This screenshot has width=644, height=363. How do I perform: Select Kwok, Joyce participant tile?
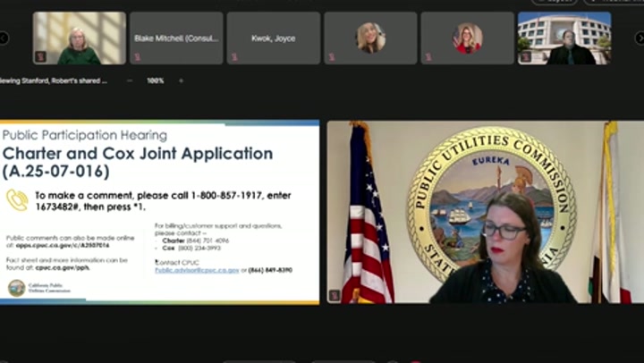tap(273, 38)
